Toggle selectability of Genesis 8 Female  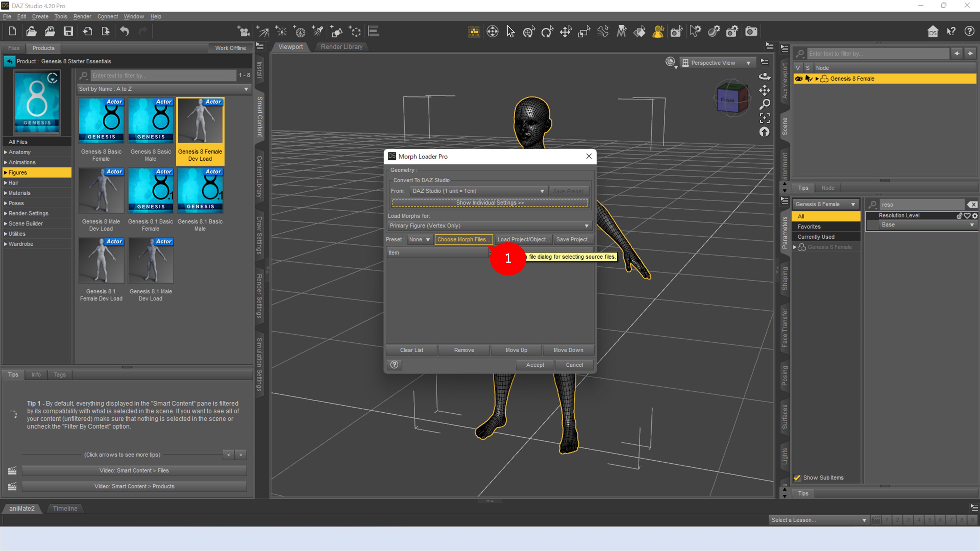tap(808, 79)
